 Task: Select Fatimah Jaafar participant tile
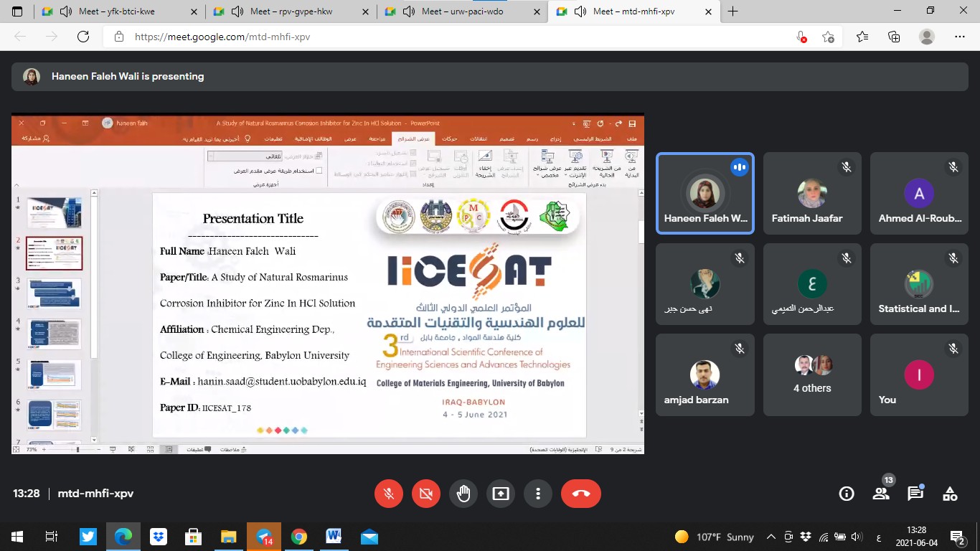coord(812,194)
